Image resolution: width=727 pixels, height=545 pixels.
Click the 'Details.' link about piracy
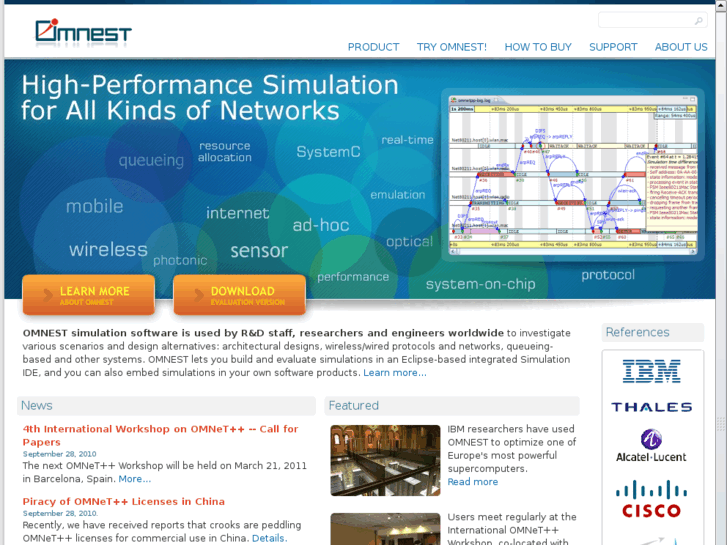tap(269, 538)
